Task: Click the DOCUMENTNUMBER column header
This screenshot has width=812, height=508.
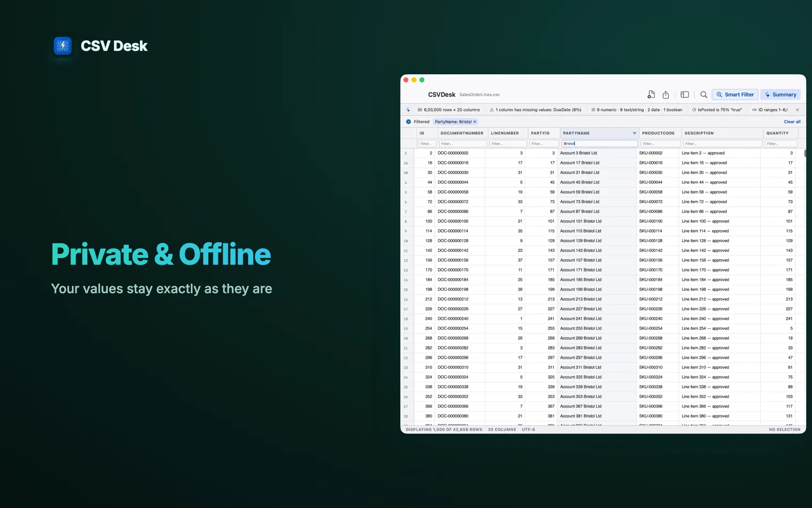Action: [462, 133]
